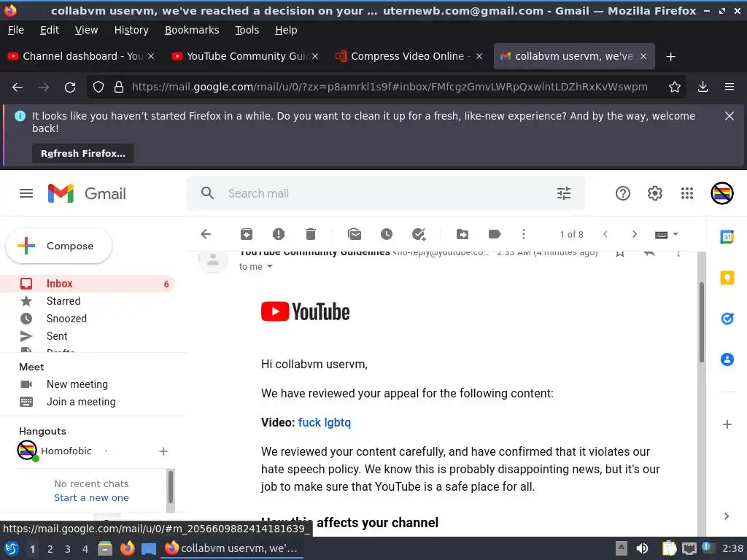Switch to workspace 2 in taskbar
The height and width of the screenshot is (560, 747).
(50, 548)
